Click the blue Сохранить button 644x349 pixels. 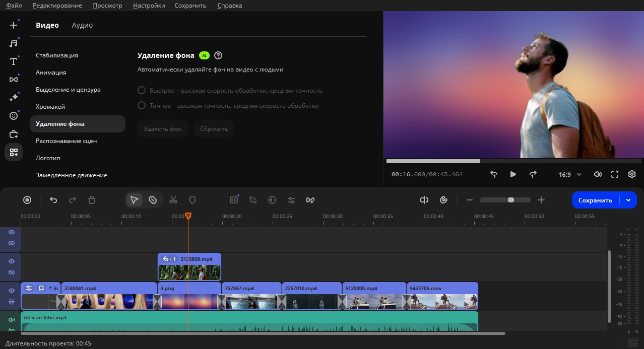tap(595, 200)
